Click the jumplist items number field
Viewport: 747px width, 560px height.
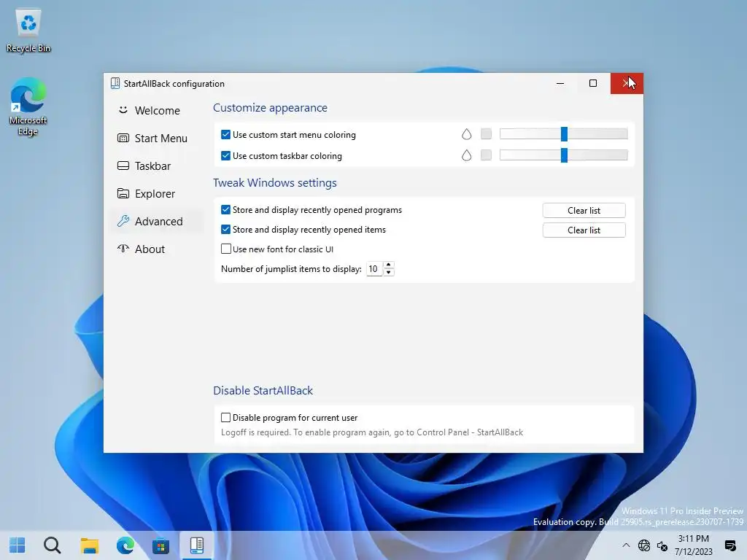coord(374,269)
